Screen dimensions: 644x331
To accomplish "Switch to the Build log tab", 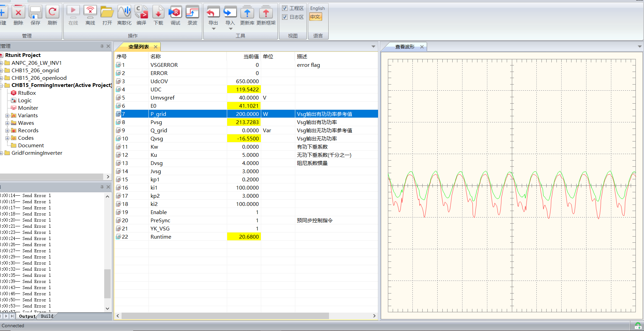I will point(47,316).
